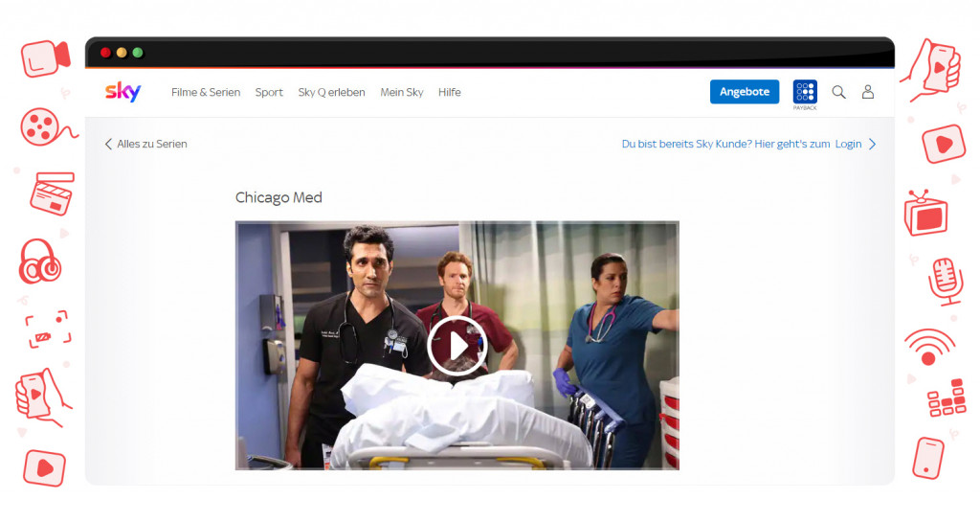Click the user account icon
The image size is (980, 522).
pyautogui.click(x=868, y=92)
